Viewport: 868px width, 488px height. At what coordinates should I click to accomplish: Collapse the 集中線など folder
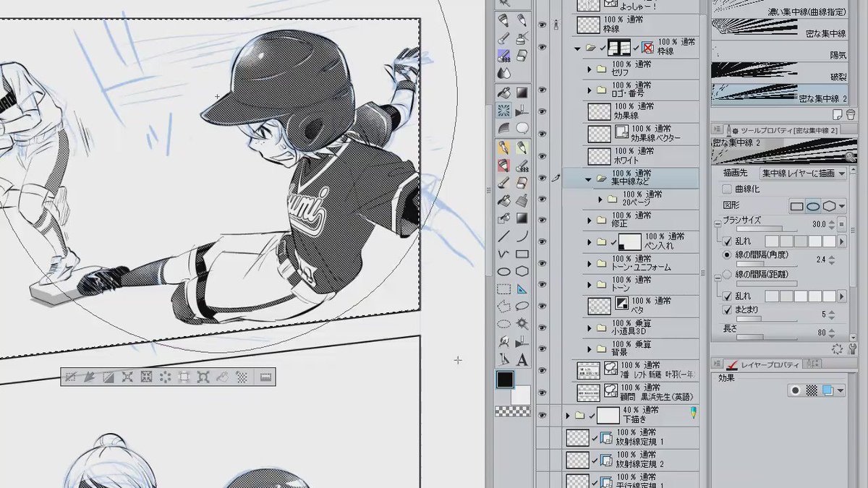tap(588, 179)
